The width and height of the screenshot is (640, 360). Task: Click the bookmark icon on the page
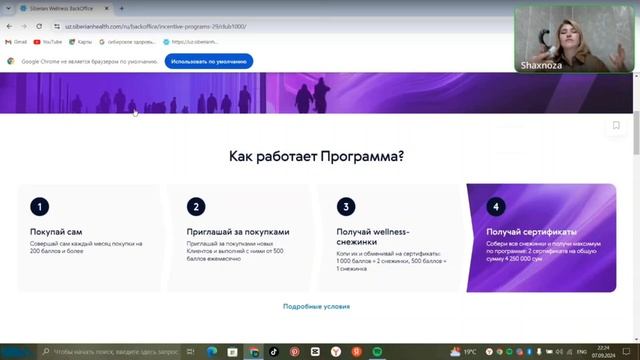616,125
